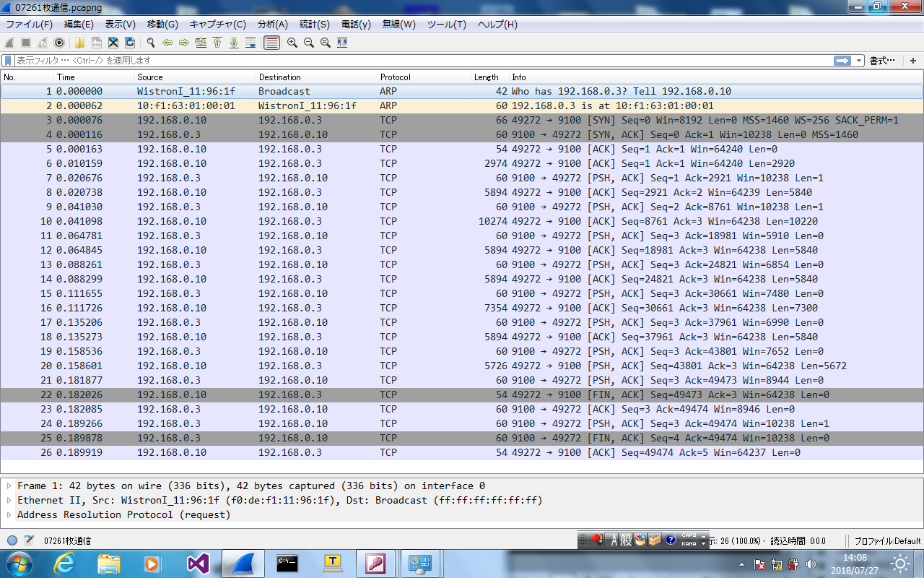This screenshot has width=924, height=578.
Task: Toggle auto-scroll during live capture
Action: (250, 43)
